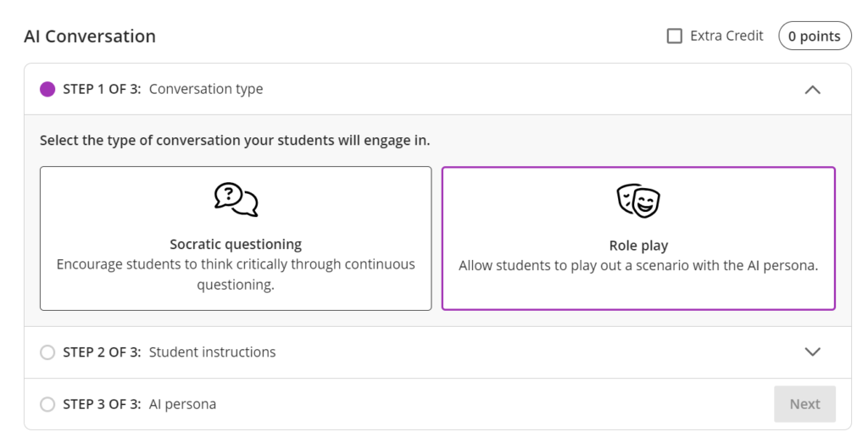Click the Role play description text
868x432 pixels.
click(x=638, y=265)
